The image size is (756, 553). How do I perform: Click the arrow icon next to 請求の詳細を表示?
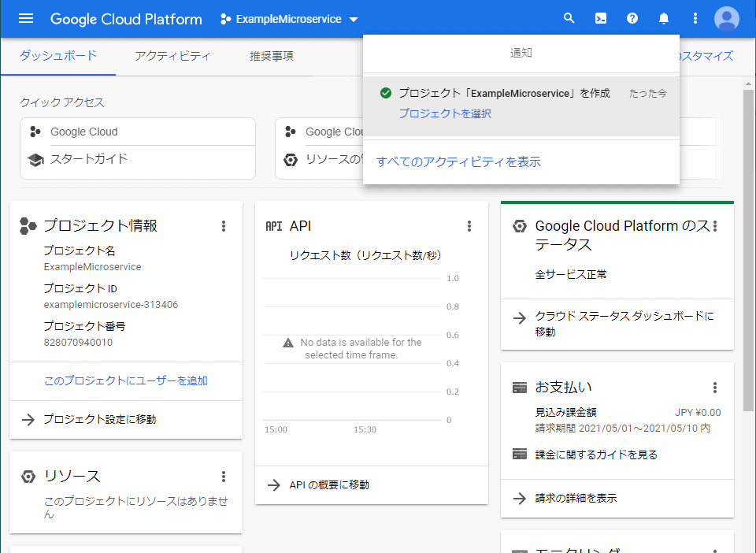click(519, 498)
